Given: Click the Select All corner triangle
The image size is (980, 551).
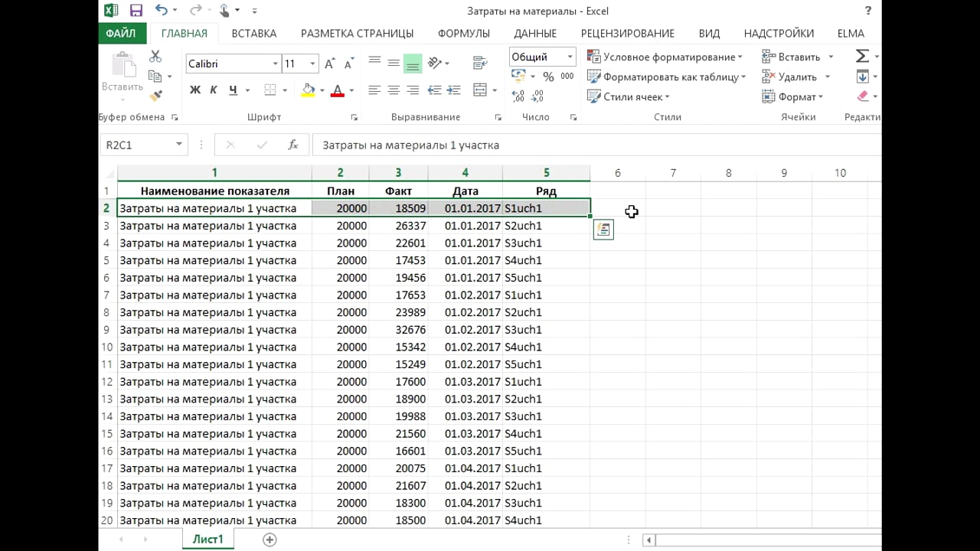Looking at the screenshot, I should (109, 173).
